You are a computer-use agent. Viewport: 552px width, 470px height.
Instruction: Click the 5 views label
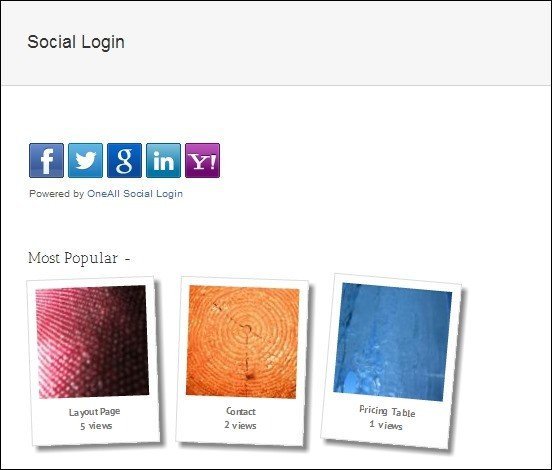pyautogui.click(x=96, y=426)
